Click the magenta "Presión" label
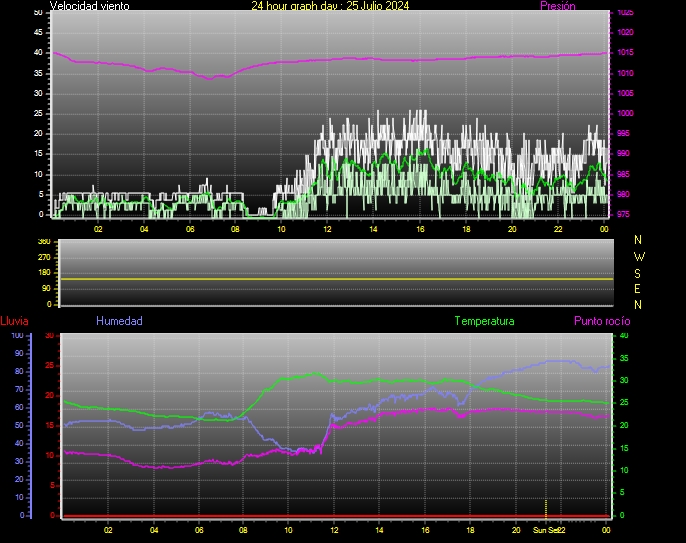This screenshot has width=686, height=543. coord(557,6)
